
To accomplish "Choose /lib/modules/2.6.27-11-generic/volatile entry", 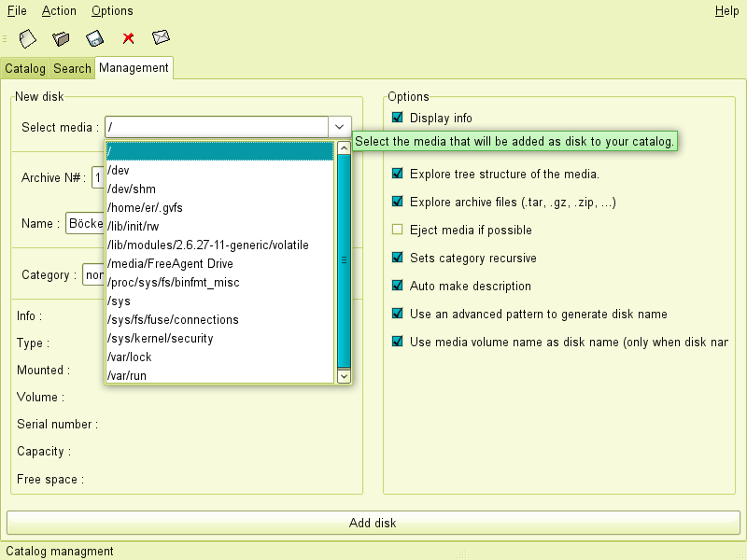I will pyautogui.click(x=220, y=245).
